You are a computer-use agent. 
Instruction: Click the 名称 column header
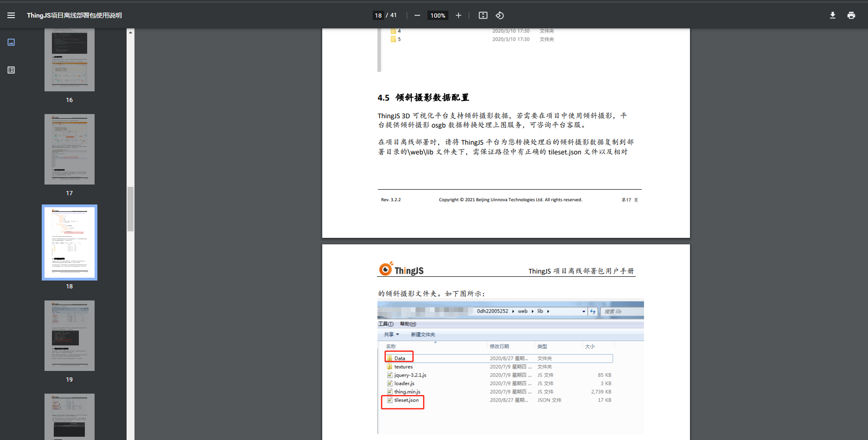pyautogui.click(x=391, y=346)
